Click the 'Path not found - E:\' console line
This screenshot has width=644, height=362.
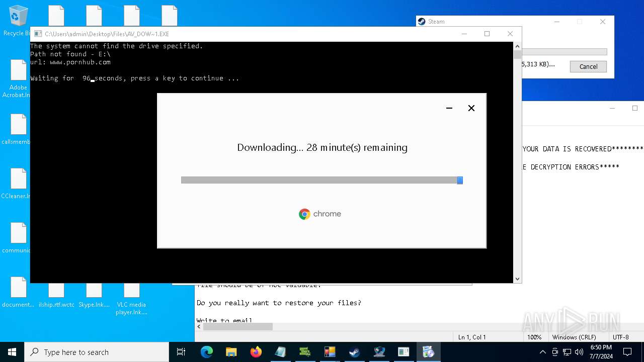tap(70, 54)
